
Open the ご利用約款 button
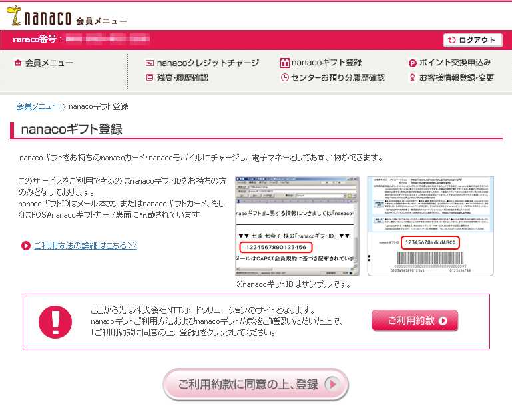pyautogui.click(x=415, y=321)
